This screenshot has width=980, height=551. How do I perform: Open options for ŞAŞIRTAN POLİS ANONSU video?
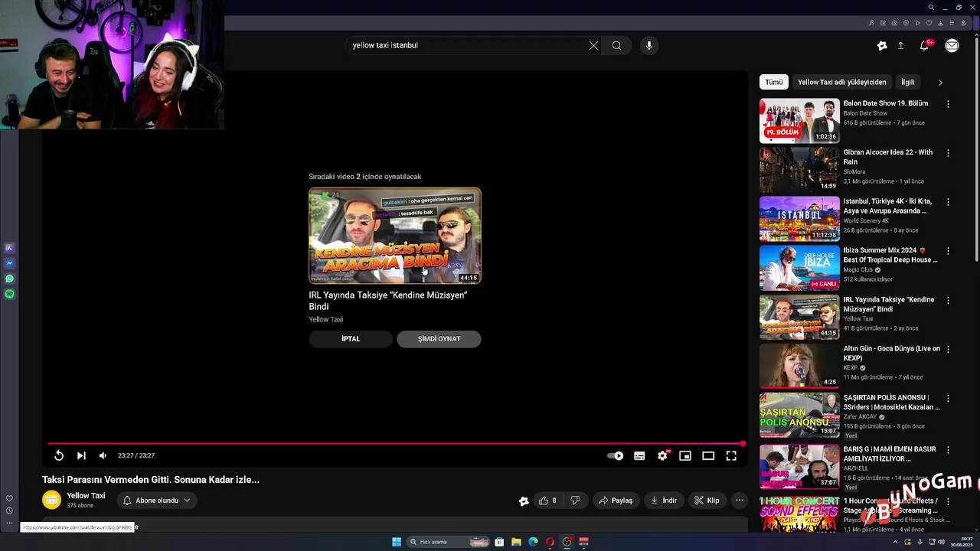point(948,398)
